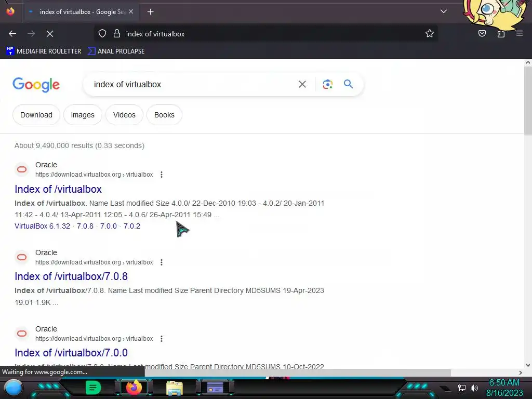Open Firefox application hamburger menu
The height and width of the screenshot is (399, 532).
pos(520,33)
